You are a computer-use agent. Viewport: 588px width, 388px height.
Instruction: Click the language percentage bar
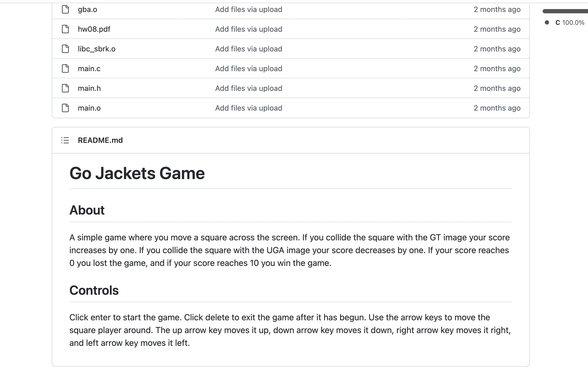point(565,11)
